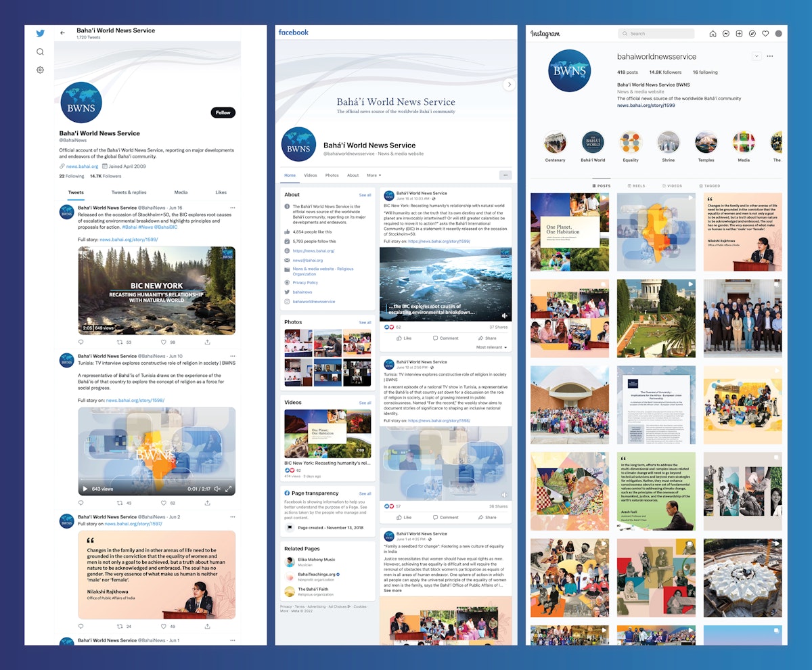Open the Temples story highlight
This screenshot has height=670, width=812.
point(706,143)
